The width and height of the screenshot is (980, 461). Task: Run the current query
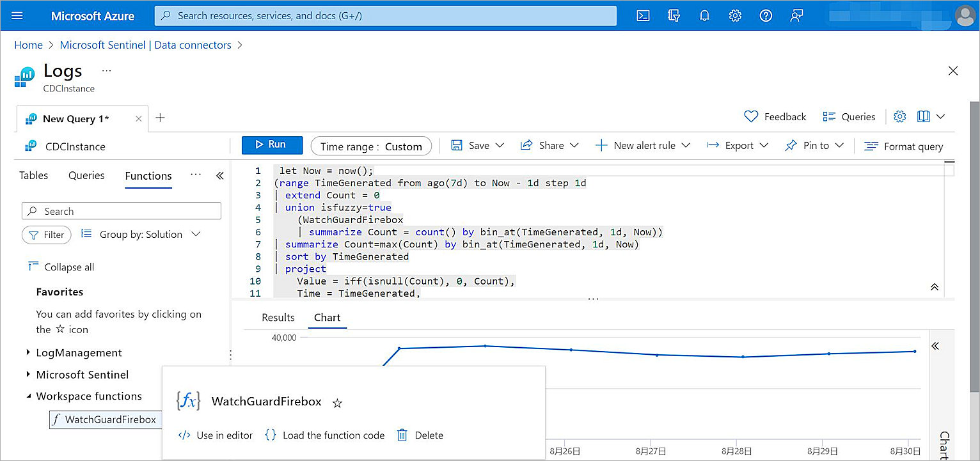tap(272, 145)
